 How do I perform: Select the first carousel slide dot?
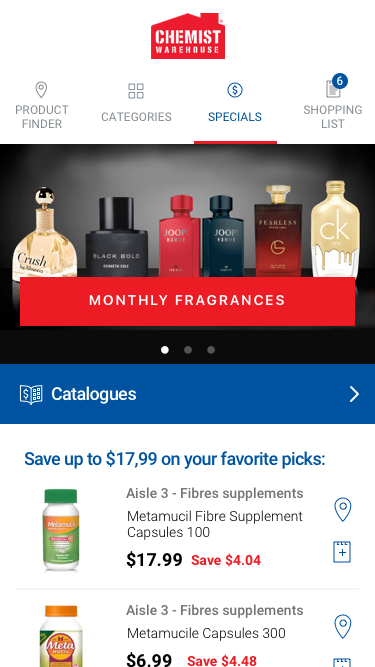coord(165,350)
